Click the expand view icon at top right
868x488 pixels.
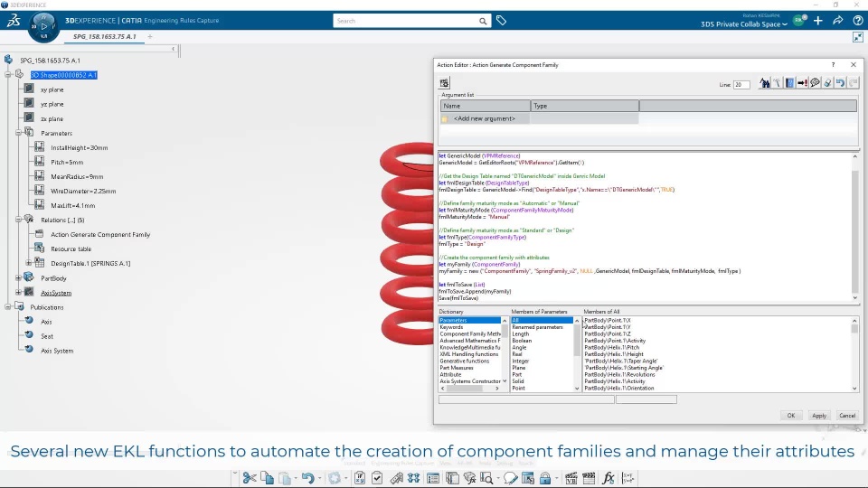pos(857,37)
